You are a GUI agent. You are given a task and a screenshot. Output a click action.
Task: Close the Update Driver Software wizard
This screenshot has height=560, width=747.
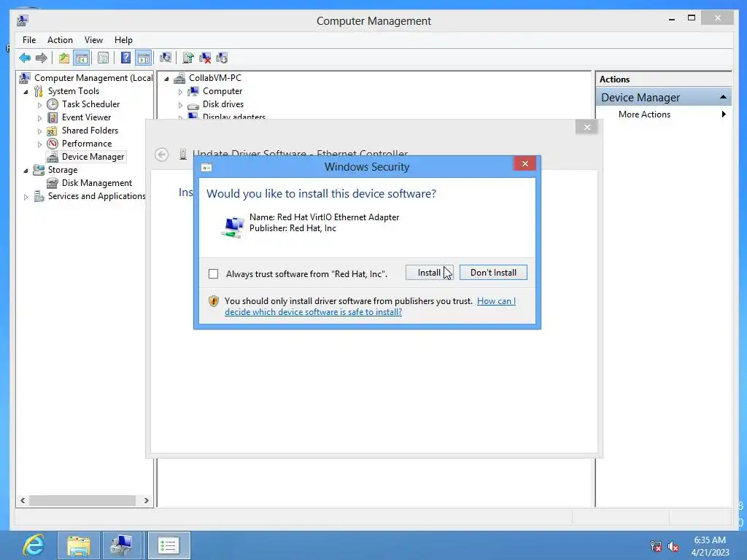coord(587,127)
